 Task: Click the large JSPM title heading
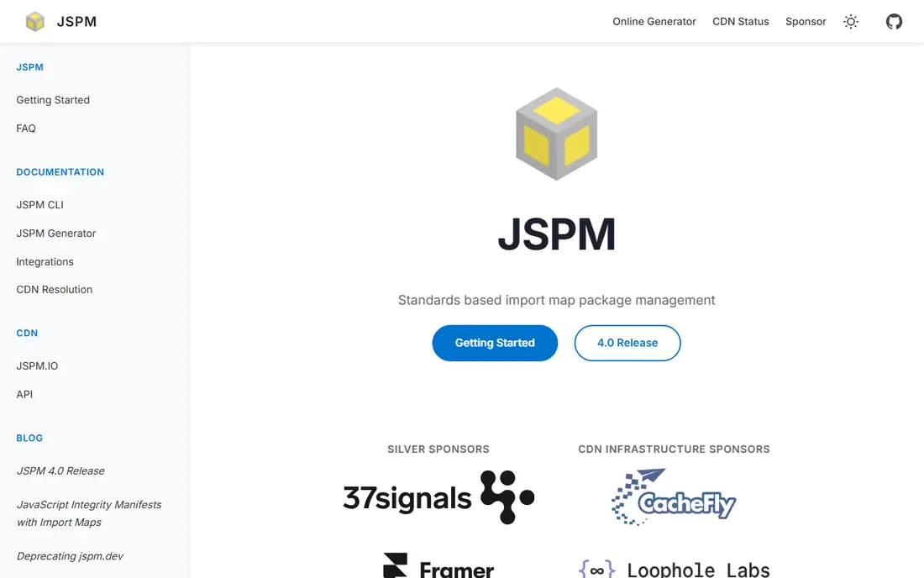556,234
